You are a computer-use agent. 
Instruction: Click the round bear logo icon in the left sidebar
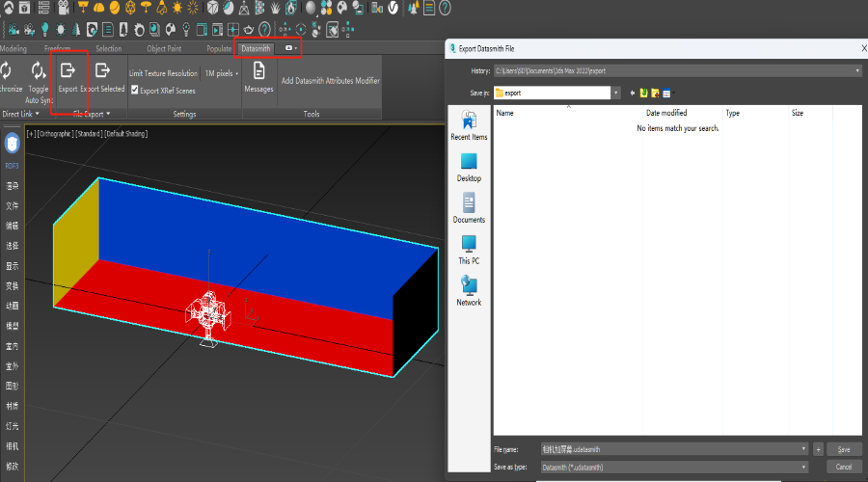13,144
